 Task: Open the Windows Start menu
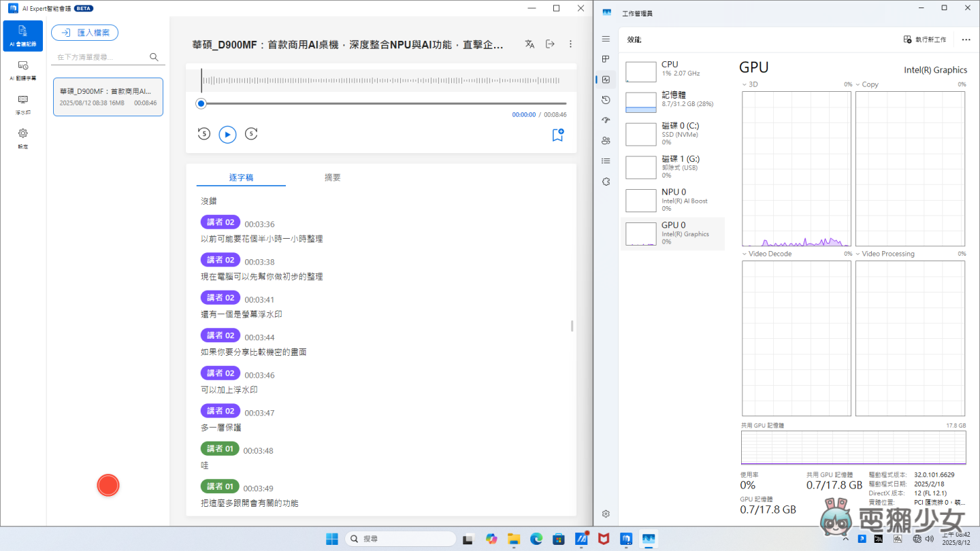tap(331, 539)
